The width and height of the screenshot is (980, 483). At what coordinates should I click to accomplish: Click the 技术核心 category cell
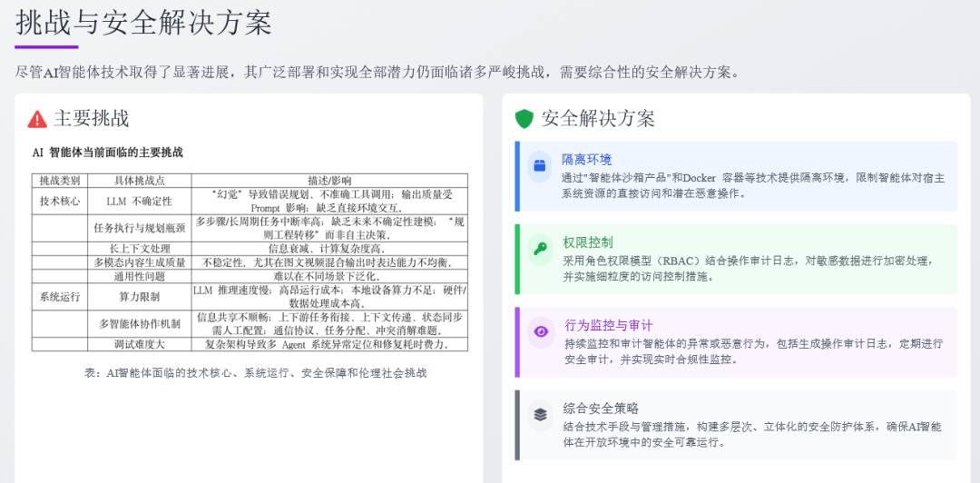(60, 201)
